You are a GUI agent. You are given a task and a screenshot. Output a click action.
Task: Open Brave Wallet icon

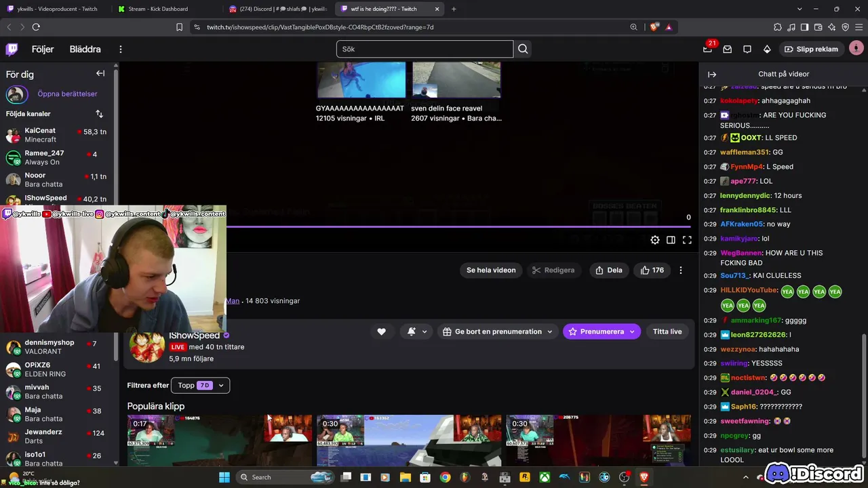point(818,27)
